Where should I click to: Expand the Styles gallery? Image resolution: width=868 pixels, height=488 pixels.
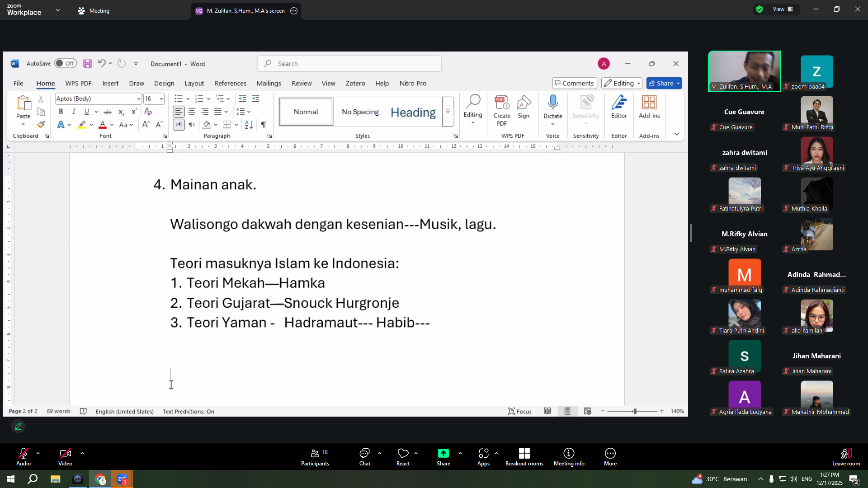[448, 112]
